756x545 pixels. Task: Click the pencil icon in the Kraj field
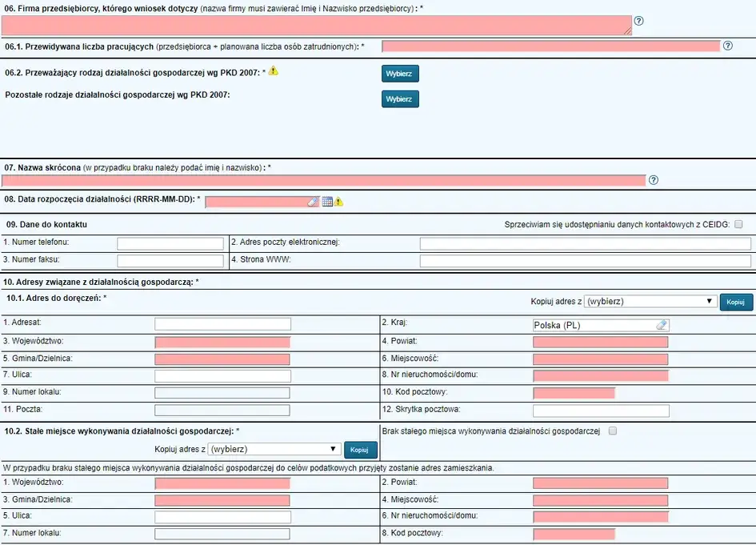[x=661, y=324]
